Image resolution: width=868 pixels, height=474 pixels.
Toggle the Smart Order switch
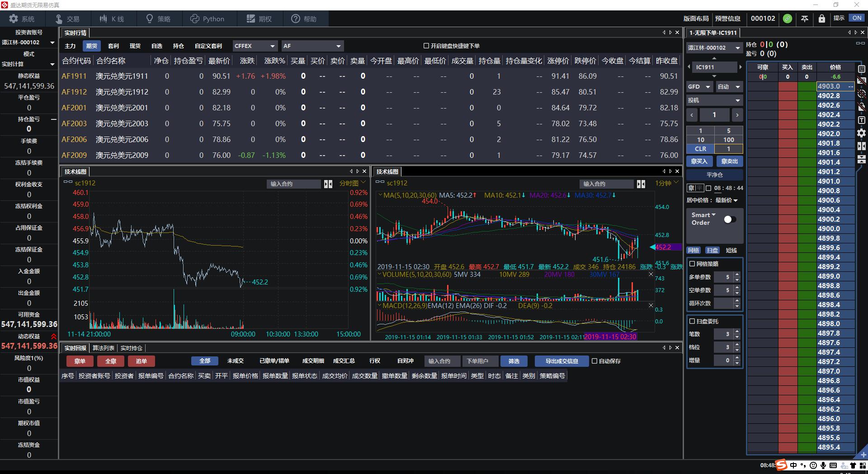(729, 219)
